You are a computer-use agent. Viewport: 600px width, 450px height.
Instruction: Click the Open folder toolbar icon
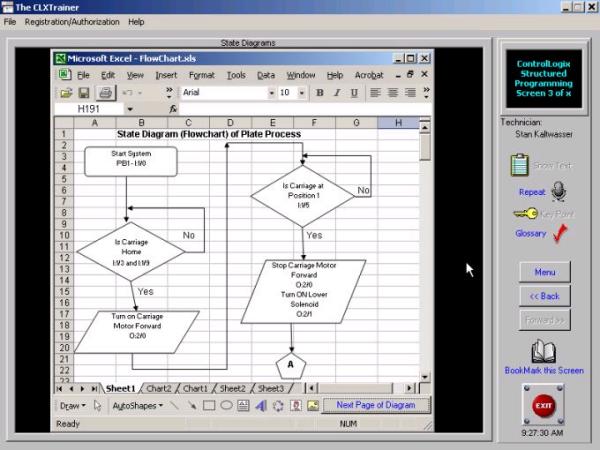pyautogui.click(x=66, y=93)
